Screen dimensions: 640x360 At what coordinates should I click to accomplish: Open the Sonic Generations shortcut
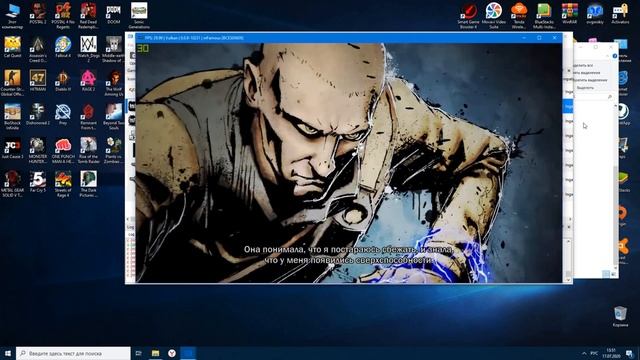click(139, 16)
